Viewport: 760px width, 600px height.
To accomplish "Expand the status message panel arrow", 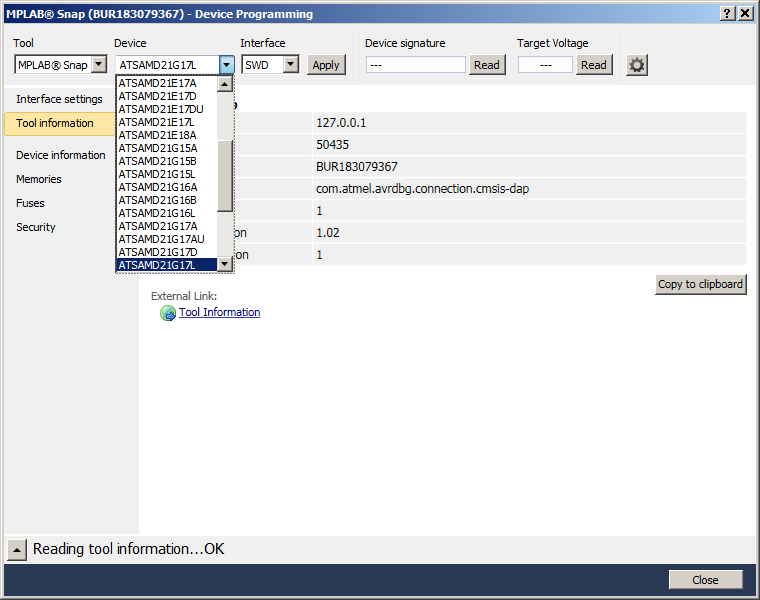I will pos(17,550).
